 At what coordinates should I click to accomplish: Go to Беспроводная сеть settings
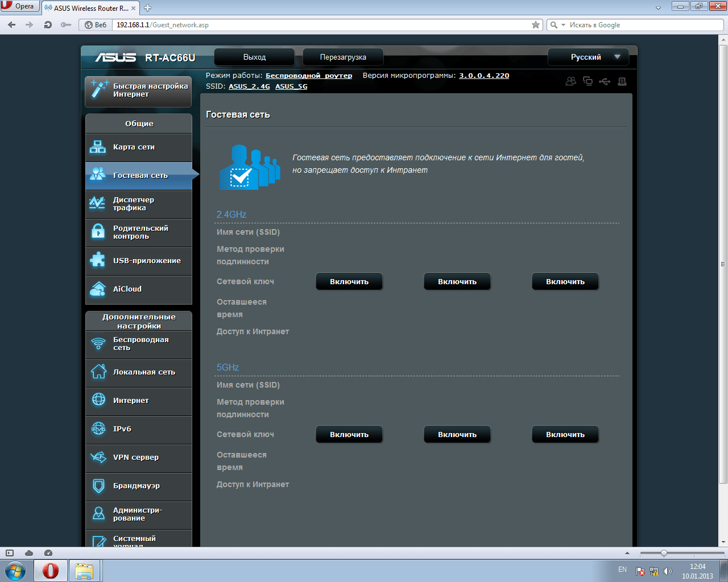[x=139, y=344]
